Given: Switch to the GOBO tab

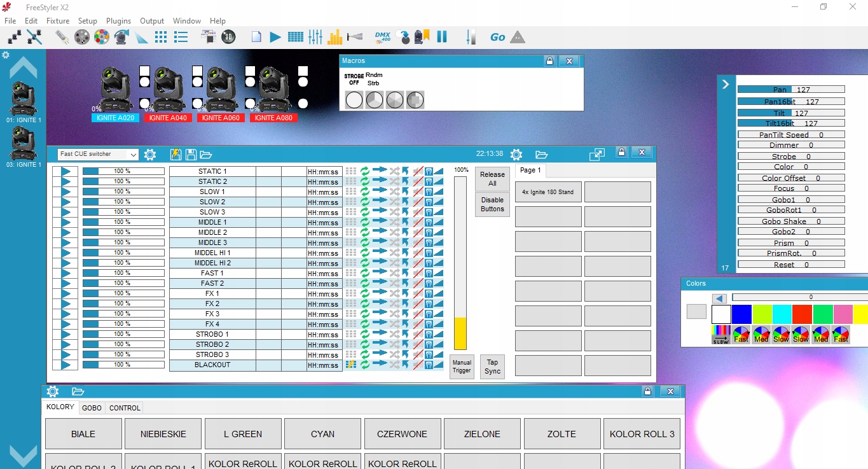Looking at the screenshot, I should 92,408.
